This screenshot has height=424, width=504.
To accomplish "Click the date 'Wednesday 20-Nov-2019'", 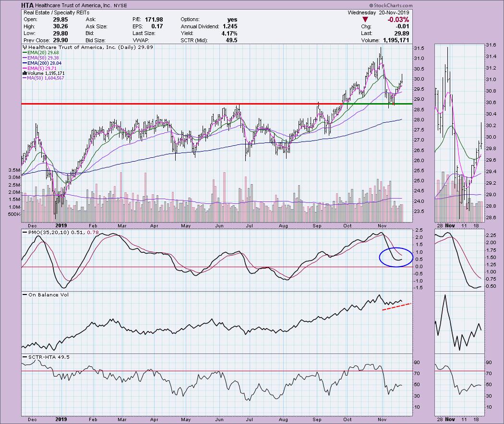I will tap(378, 12).
